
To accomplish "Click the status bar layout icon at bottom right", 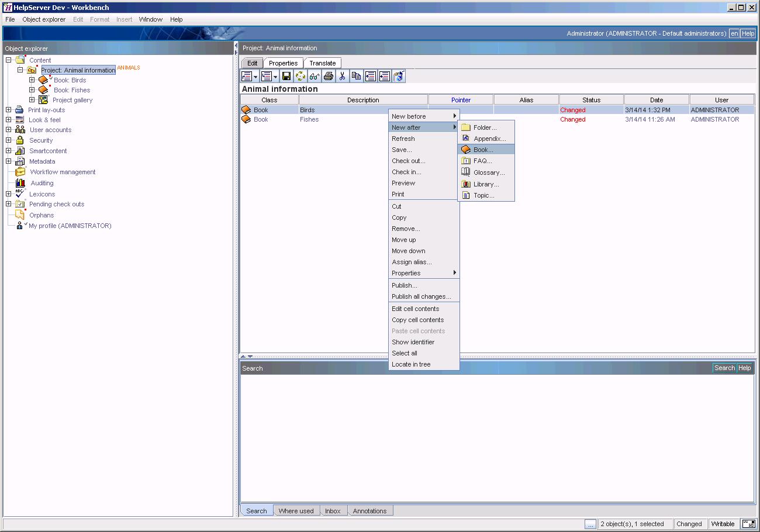I will [748, 524].
